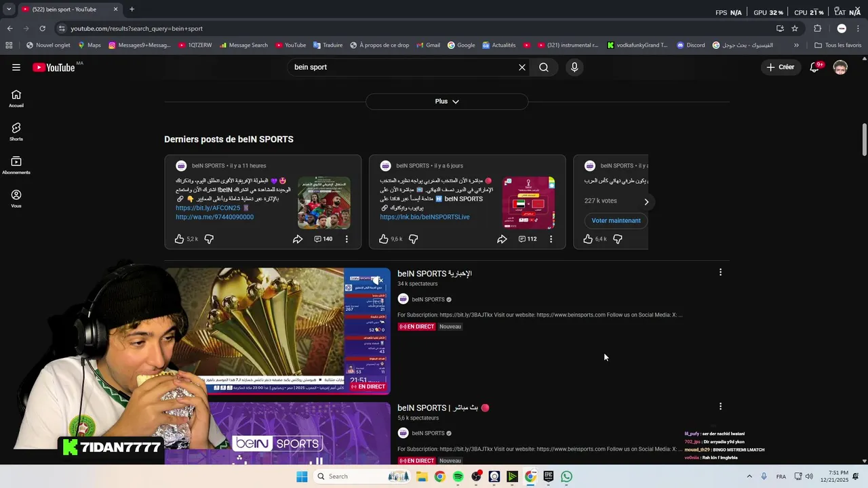Open the Gmail bookmark

tap(427, 45)
